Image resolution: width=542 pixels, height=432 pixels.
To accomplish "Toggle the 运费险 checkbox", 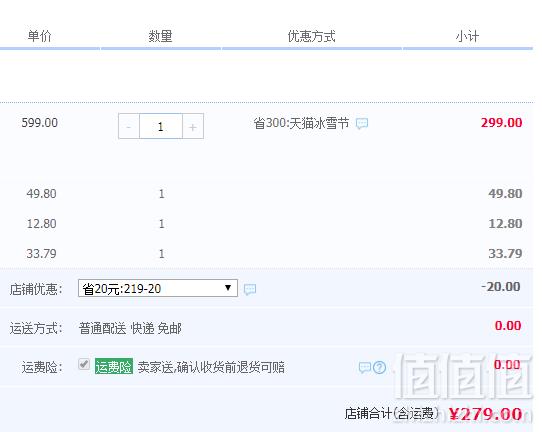I will coord(84,364).
